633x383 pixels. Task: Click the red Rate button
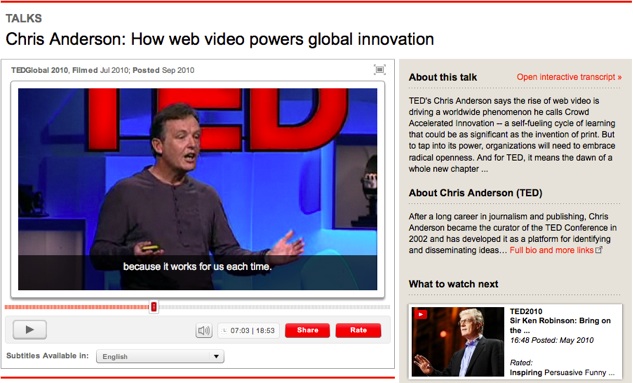pyautogui.click(x=358, y=330)
